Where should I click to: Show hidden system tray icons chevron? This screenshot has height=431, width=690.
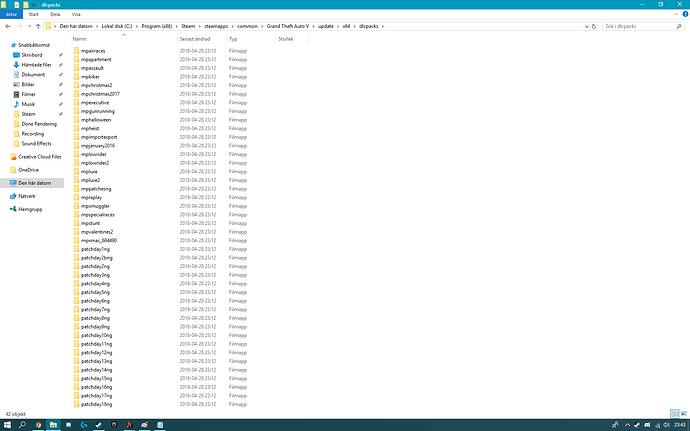coord(628,425)
